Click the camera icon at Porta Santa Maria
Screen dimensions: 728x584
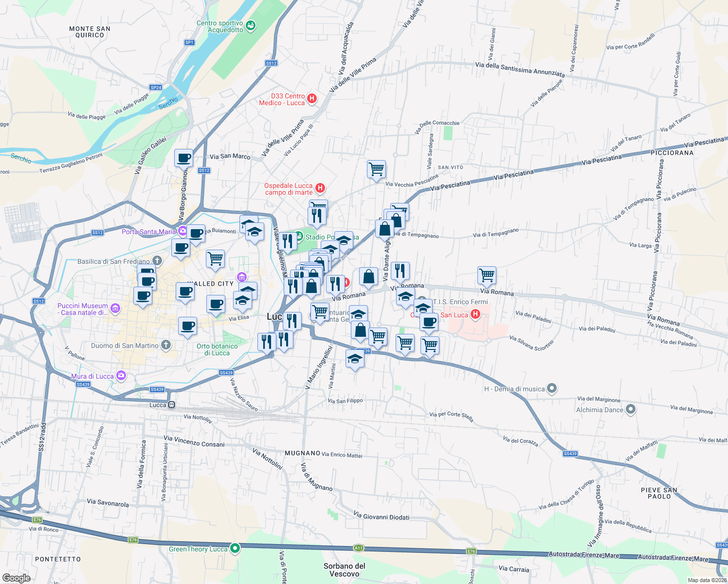[182, 231]
